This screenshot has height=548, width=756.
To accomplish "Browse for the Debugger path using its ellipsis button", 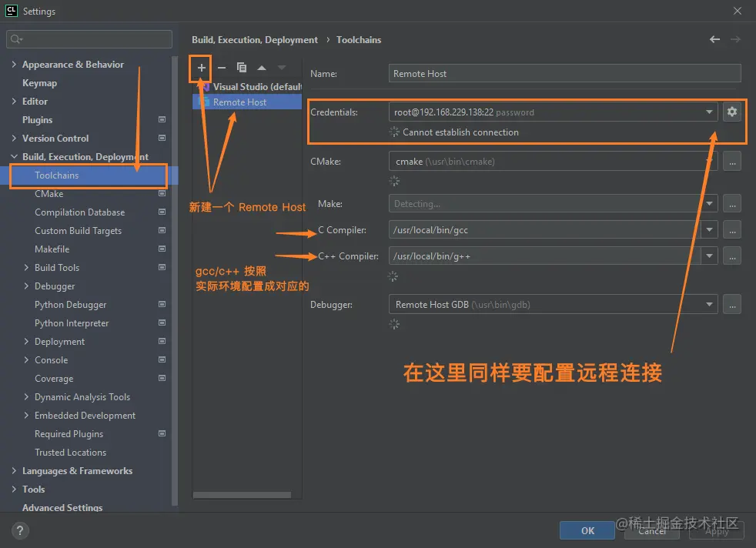I will 731,304.
